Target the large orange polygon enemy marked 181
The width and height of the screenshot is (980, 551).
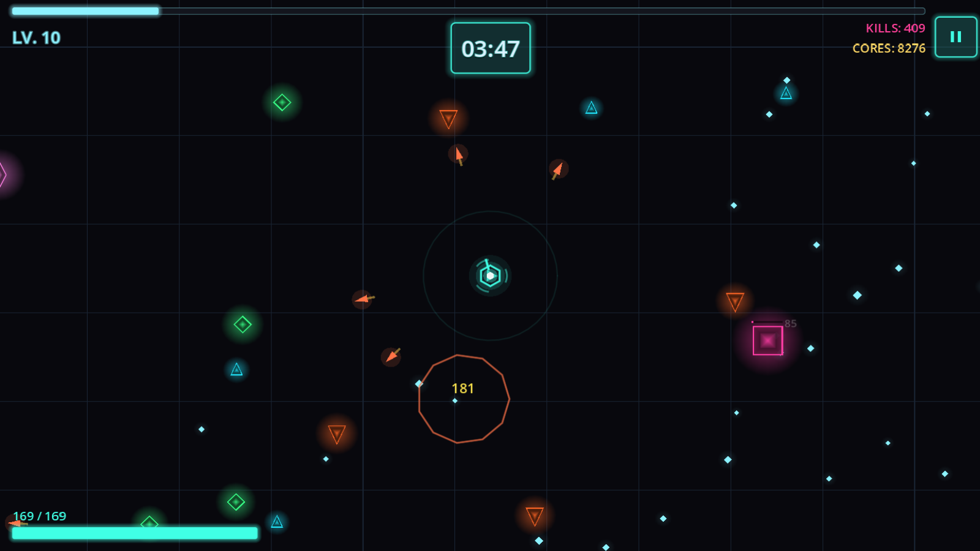464,399
